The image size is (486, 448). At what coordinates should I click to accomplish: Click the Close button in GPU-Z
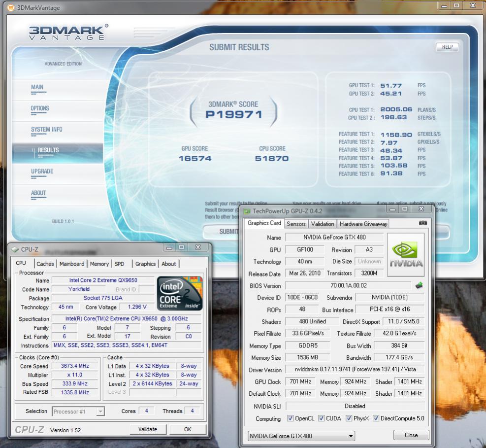[x=411, y=435]
